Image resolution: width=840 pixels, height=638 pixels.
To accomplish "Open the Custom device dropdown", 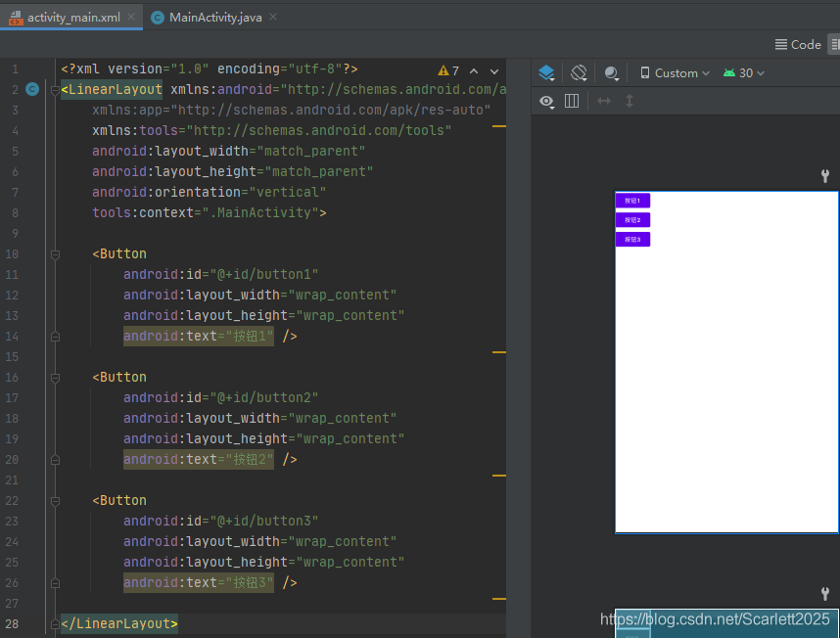I will click(675, 72).
